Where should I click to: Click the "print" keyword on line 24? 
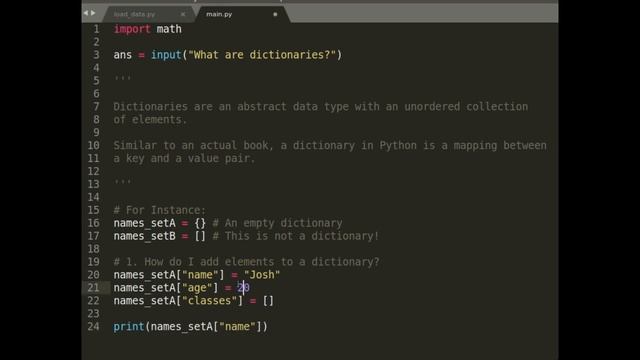129,327
